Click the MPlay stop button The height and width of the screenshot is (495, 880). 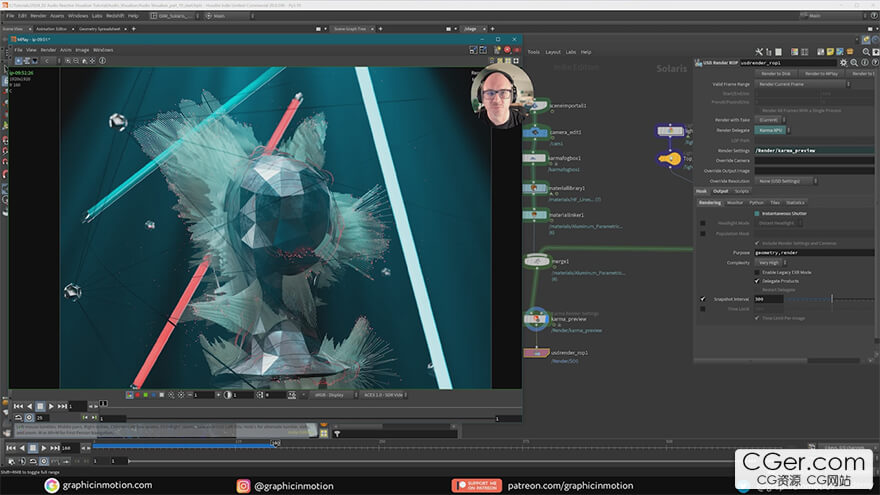40,406
